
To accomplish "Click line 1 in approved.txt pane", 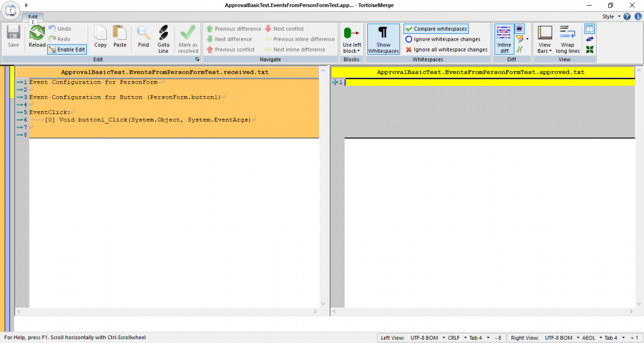I will (x=489, y=82).
